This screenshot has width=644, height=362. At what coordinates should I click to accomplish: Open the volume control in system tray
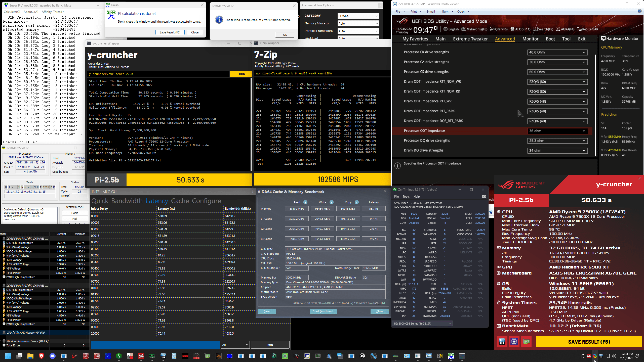click(x=614, y=356)
